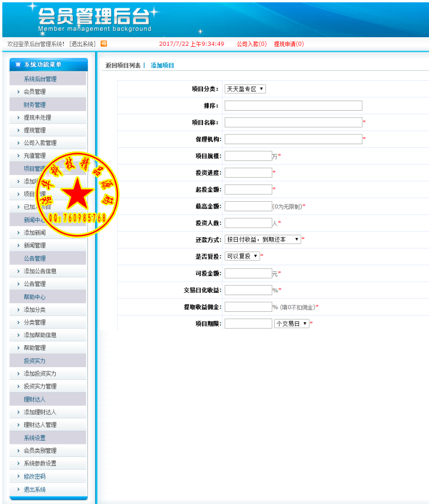This screenshot has height=504, width=429.
Task: Click the square icon beside 系统功能菜单 header
Action: (x=18, y=64)
